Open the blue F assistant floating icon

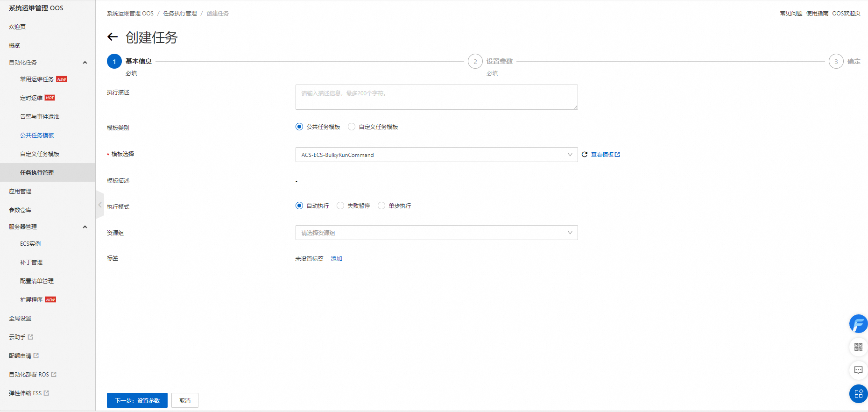click(858, 324)
